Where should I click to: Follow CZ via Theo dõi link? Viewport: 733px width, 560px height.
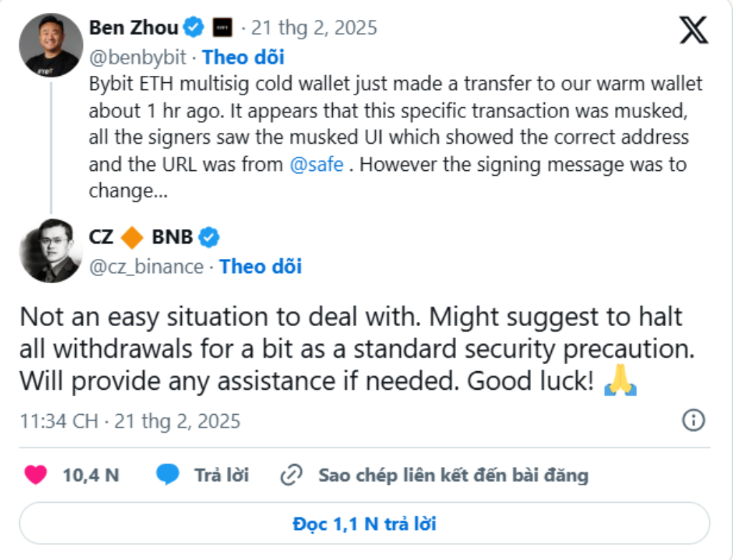(x=261, y=267)
